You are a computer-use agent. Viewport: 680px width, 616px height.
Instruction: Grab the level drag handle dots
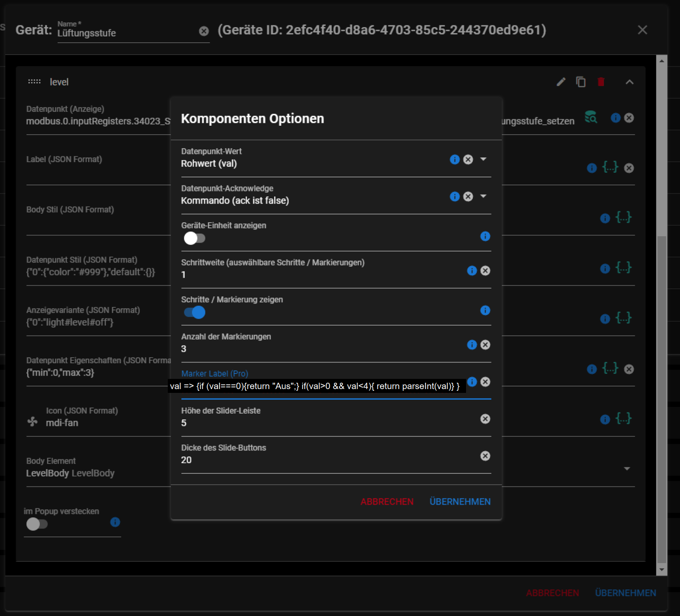[34, 81]
